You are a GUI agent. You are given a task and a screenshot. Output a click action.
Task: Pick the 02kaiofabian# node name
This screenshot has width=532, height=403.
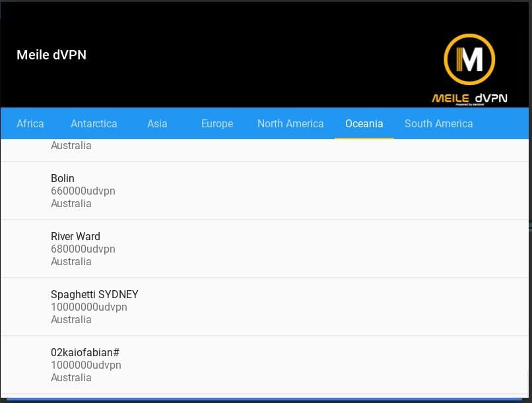coord(85,352)
